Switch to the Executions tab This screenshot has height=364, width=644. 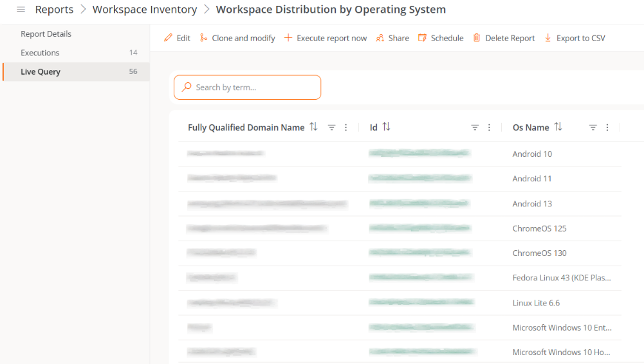[x=40, y=53]
